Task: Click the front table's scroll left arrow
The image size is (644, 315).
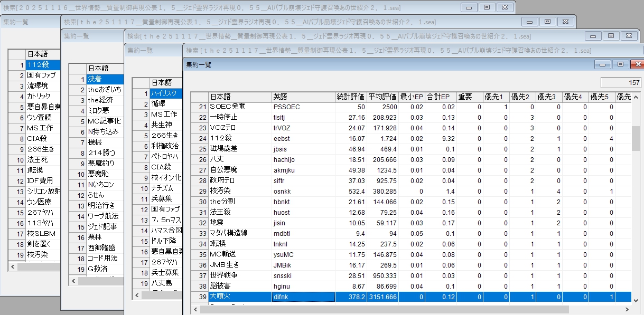Action: tap(196, 309)
